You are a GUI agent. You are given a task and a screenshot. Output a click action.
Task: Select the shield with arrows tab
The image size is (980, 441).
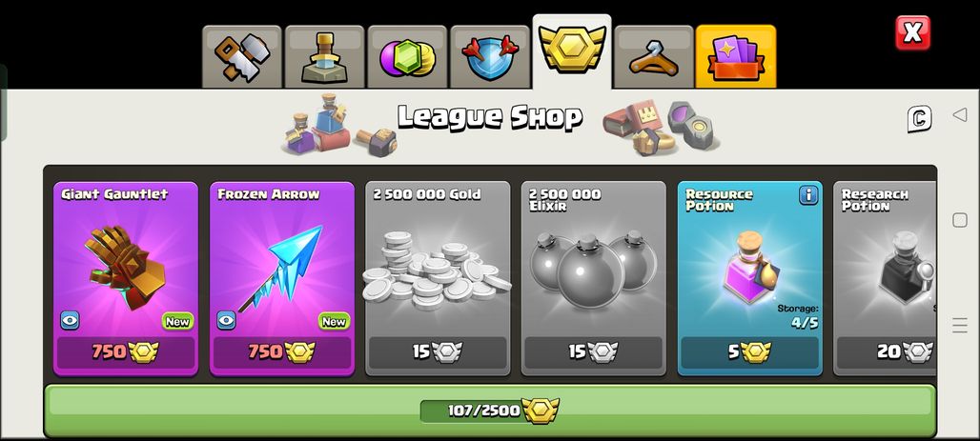(x=489, y=57)
